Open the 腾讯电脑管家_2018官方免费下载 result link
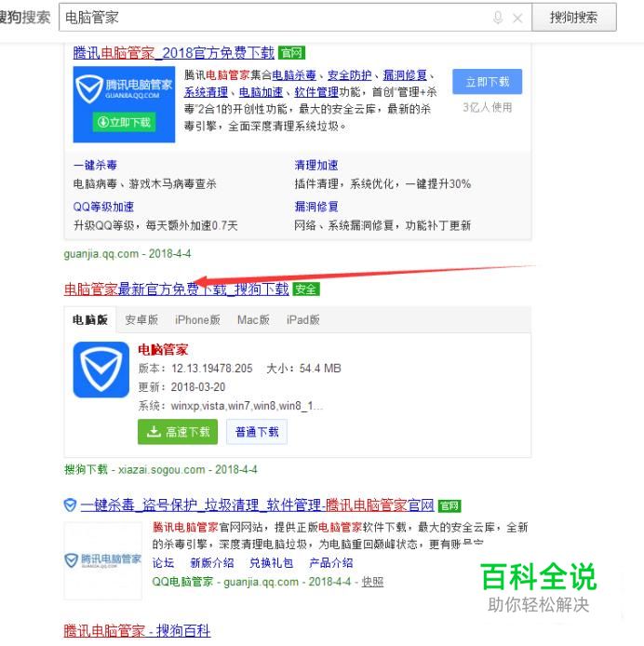Viewport: 644px width, 646px height. coord(173,53)
